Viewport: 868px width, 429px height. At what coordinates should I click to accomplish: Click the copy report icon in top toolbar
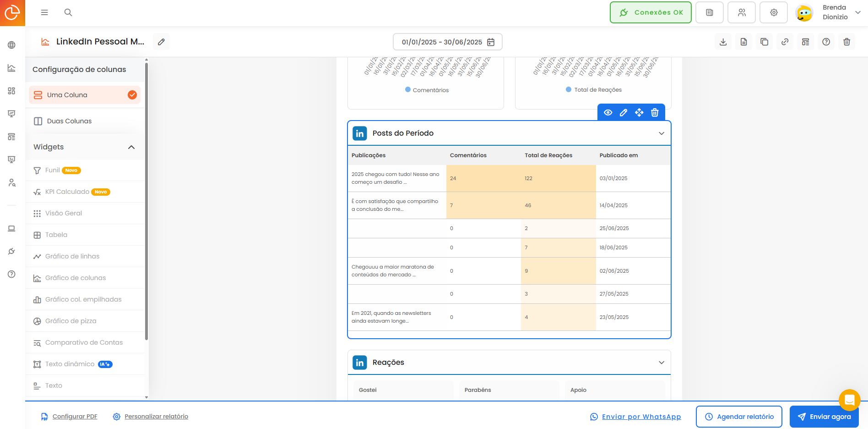click(x=764, y=42)
